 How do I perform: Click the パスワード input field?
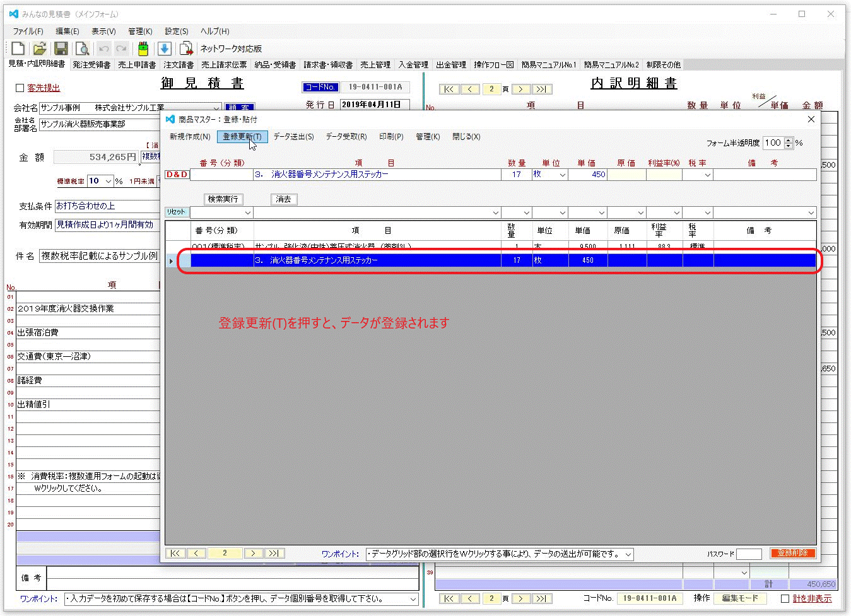(x=749, y=554)
